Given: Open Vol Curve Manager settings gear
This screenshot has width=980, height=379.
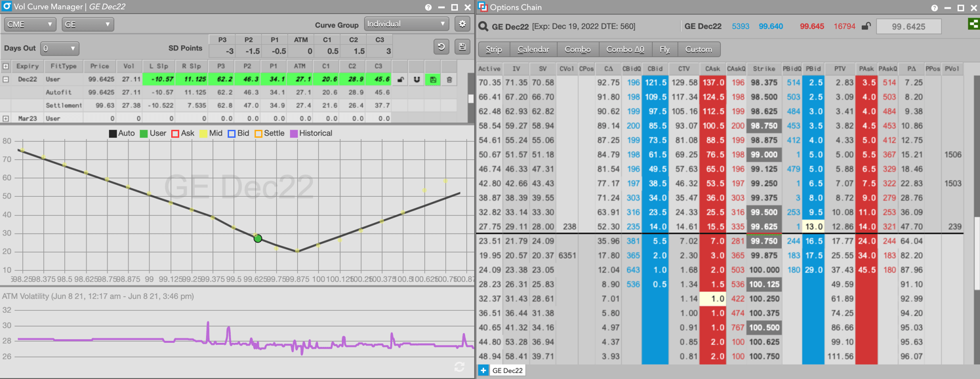Looking at the screenshot, I should (x=462, y=24).
